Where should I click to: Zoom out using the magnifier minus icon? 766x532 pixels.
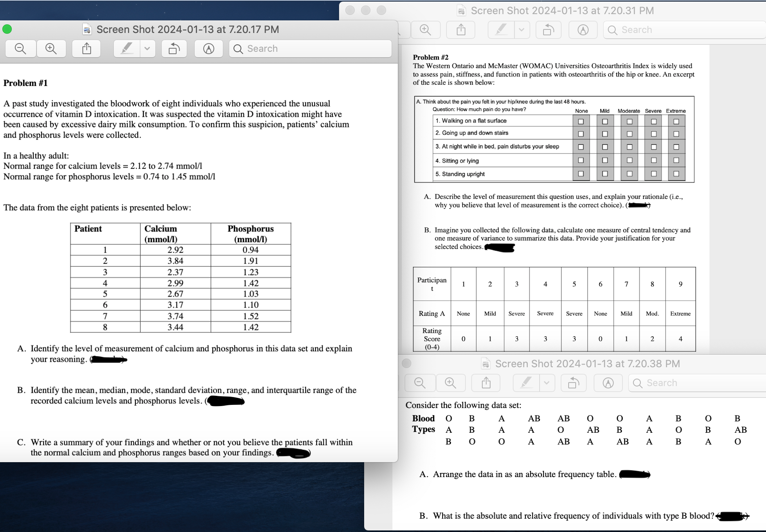pyautogui.click(x=20, y=48)
